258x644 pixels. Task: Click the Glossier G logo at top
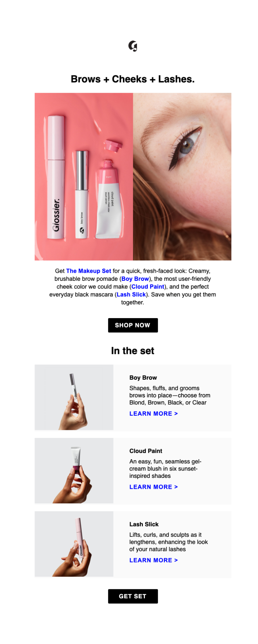(133, 46)
